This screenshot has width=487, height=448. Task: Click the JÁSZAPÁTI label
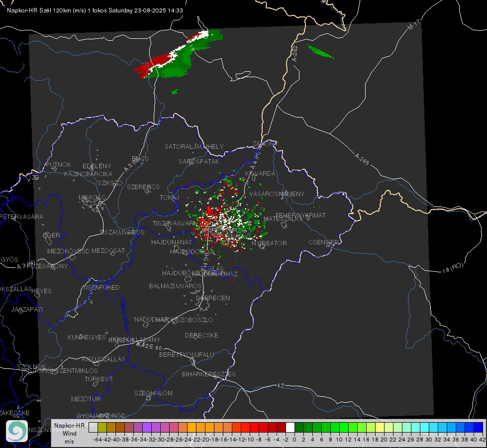[27, 309]
